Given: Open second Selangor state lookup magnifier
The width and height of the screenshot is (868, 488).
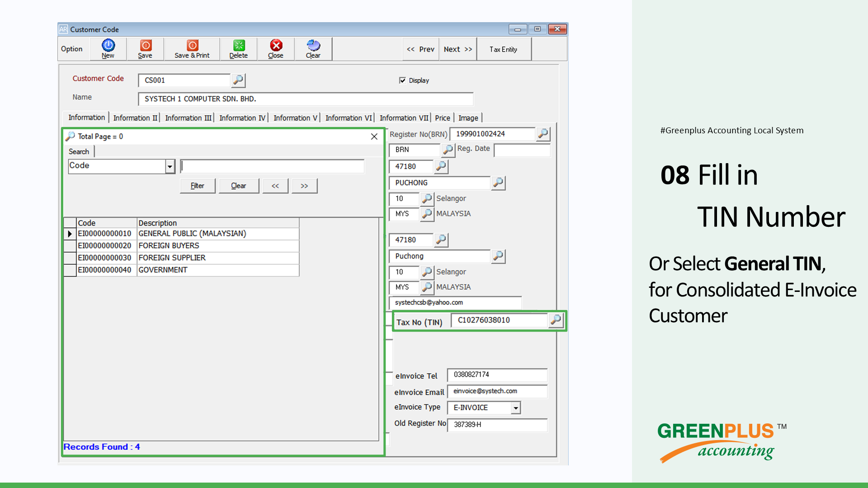Looking at the screenshot, I should [x=427, y=272].
